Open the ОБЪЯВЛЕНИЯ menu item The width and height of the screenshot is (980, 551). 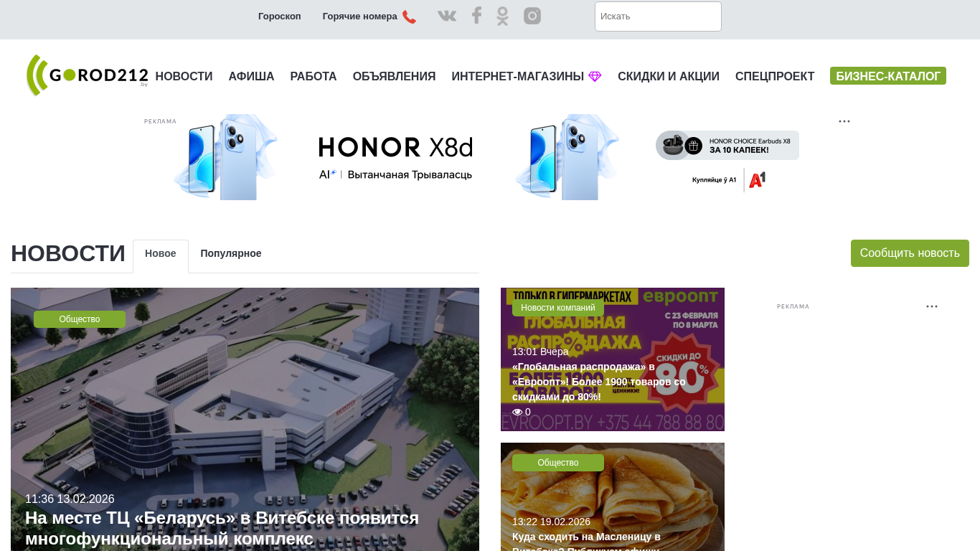[x=395, y=77]
